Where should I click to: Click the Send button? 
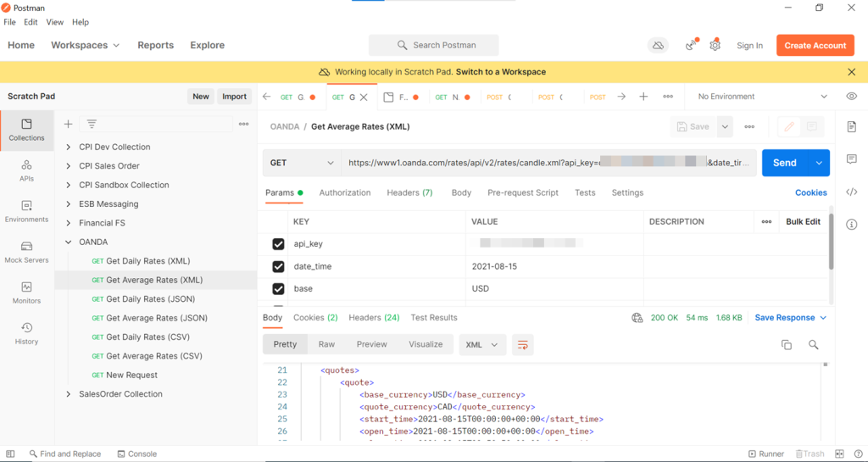pos(785,163)
